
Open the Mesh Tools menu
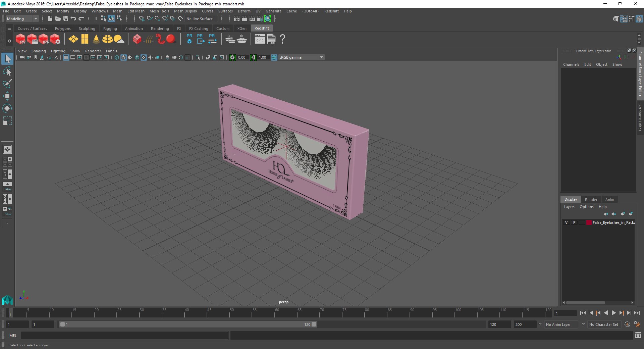[159, 11]
